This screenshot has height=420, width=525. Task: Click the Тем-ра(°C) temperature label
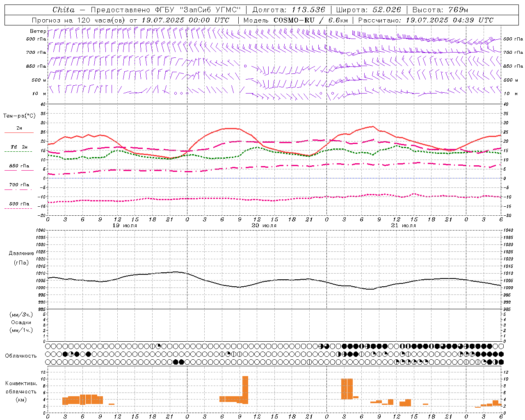pos(19,116)
